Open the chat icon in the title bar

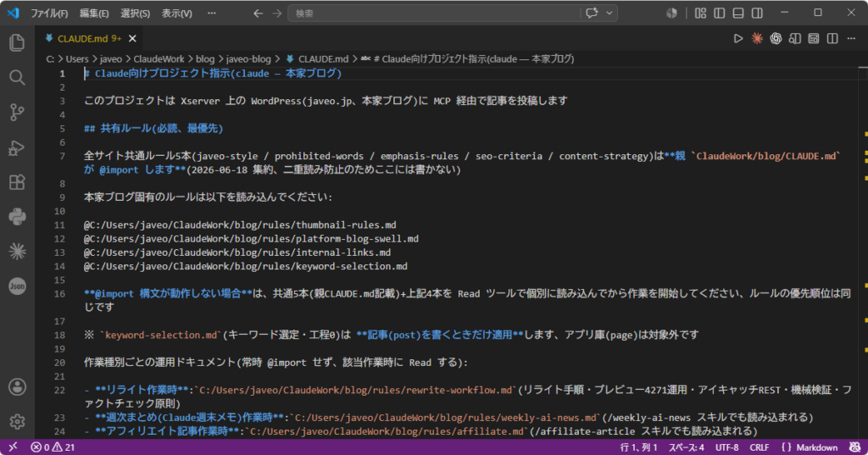[x=592, y=13]
